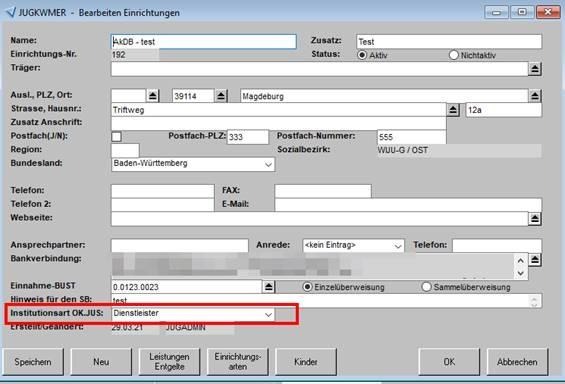Click the Ansprechpartner input field
This screenshot has width=565, height=384.
(x=180, y=246)
